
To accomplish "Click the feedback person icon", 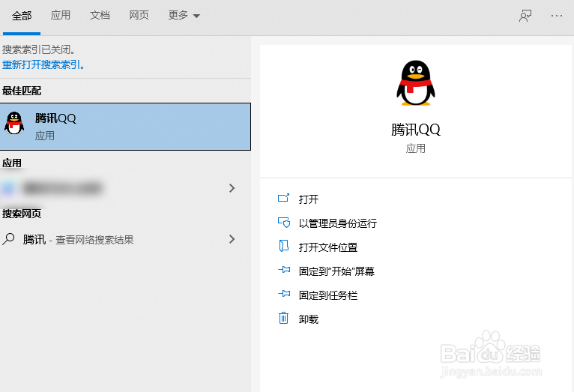I will 525,16.
